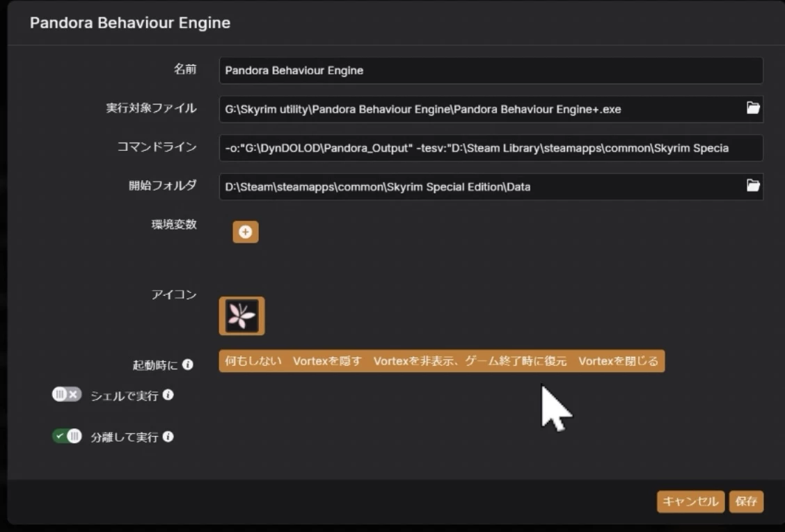Click the コマンドライン label
785x532 pixels.
click(157, 147)
